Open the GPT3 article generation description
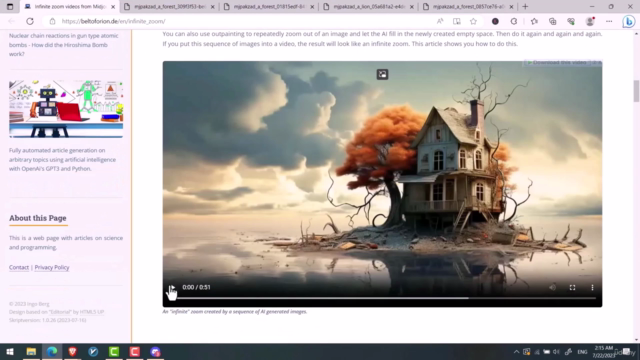Screen dimensions: 640x360 (x=62, y=159)
